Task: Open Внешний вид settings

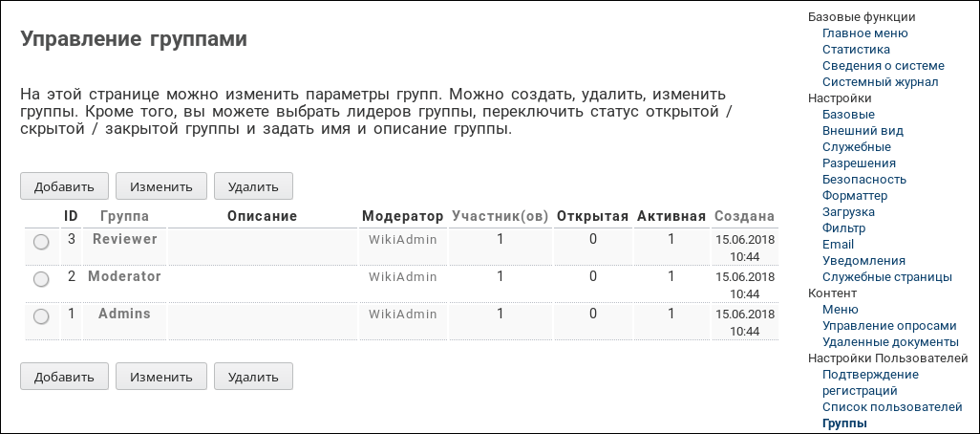Action: [863, 131]
